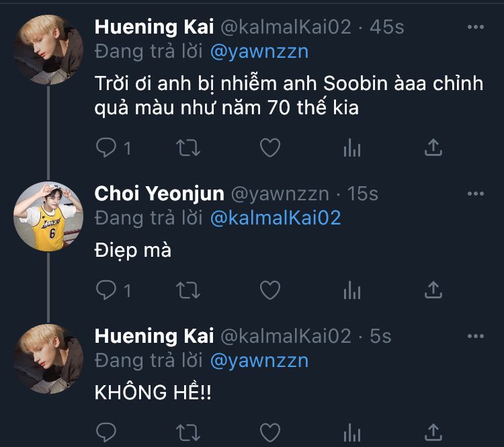View analytics for Huening Kai's first tweet
The height and width of the screenshot is (447, 504).
pos(351,148)
